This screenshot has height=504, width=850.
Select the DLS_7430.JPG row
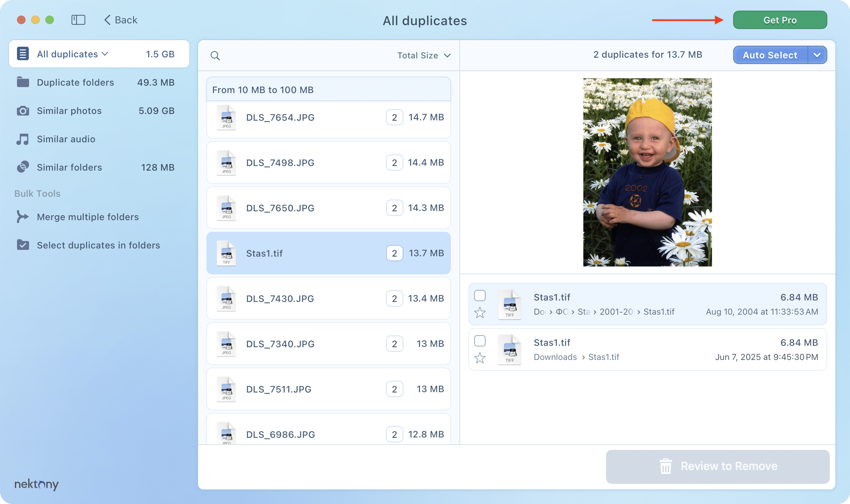pyautogui.click(x=328, y=299)
